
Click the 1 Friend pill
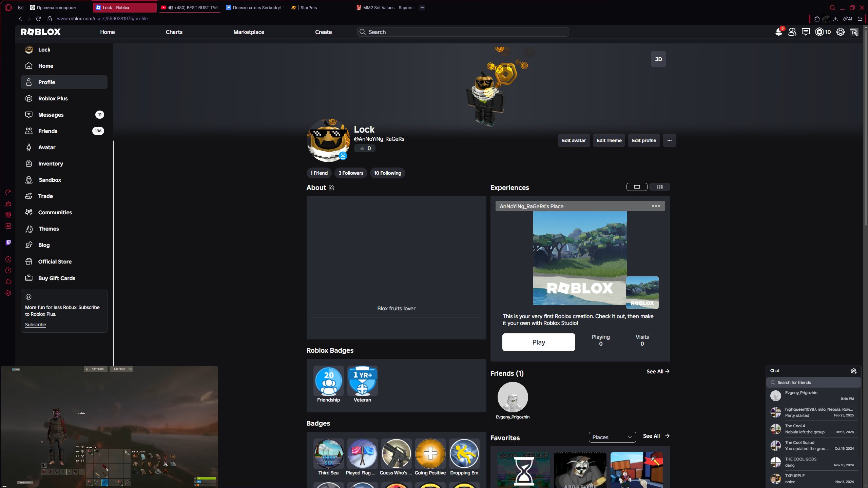319,173
